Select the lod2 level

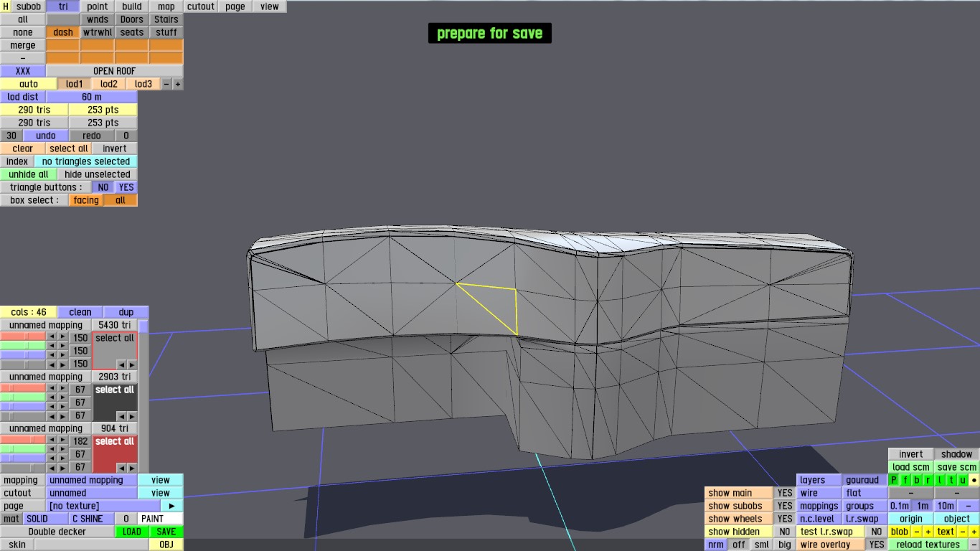(109, 84)
